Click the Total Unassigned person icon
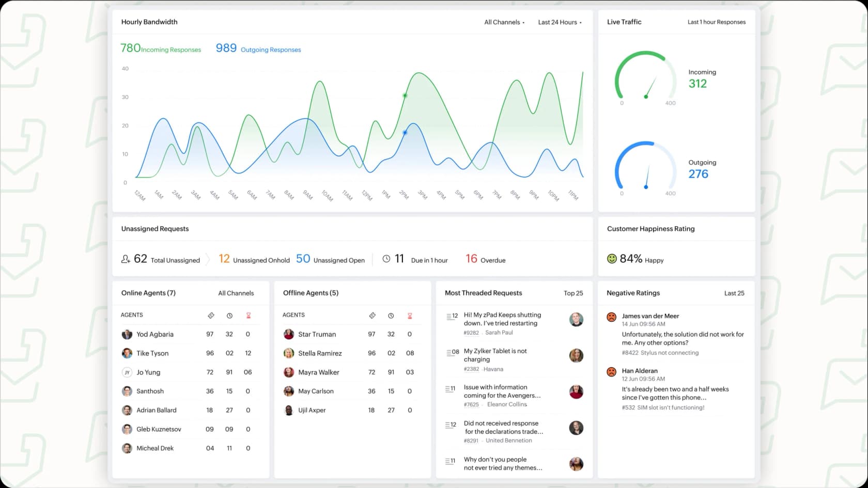The image size is (868, 488). coord(126,259)
